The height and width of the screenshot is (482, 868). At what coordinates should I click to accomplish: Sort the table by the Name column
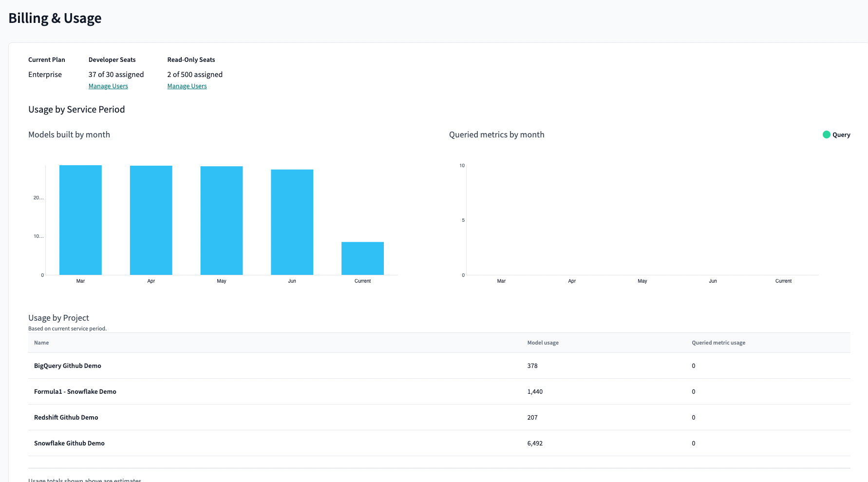pyautogui.click(x=41, y=343)
